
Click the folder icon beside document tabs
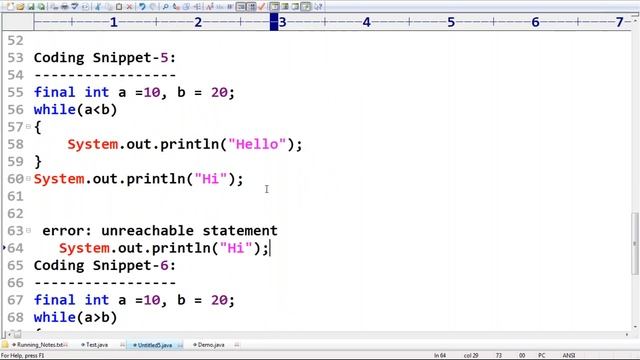5,345
